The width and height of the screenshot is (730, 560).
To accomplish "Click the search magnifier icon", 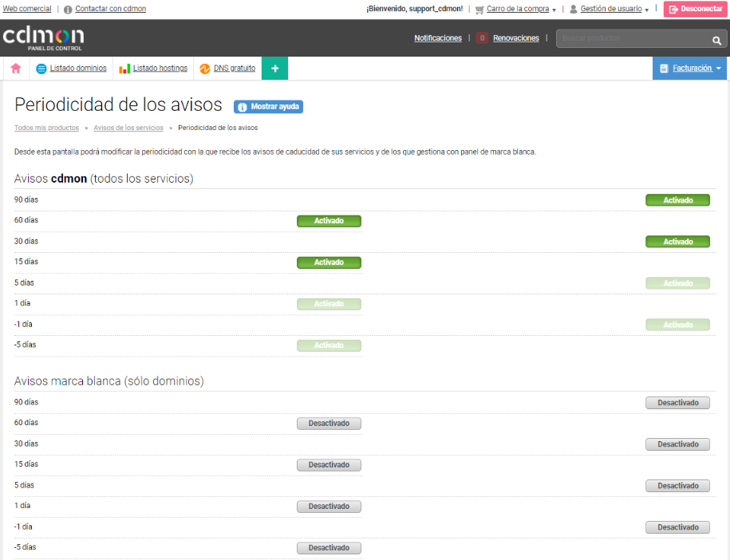I will [717, 41].
